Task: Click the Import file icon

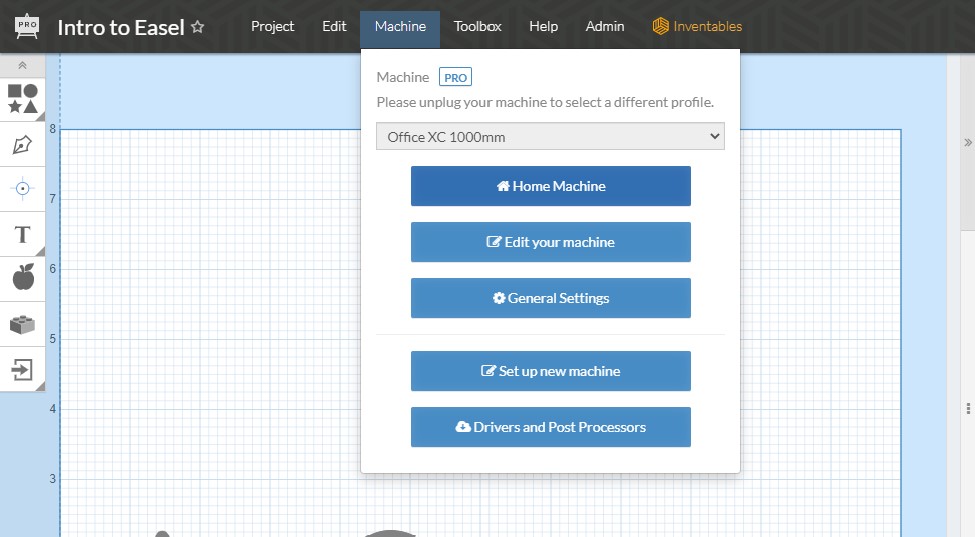Action: [x=22, y=369]
